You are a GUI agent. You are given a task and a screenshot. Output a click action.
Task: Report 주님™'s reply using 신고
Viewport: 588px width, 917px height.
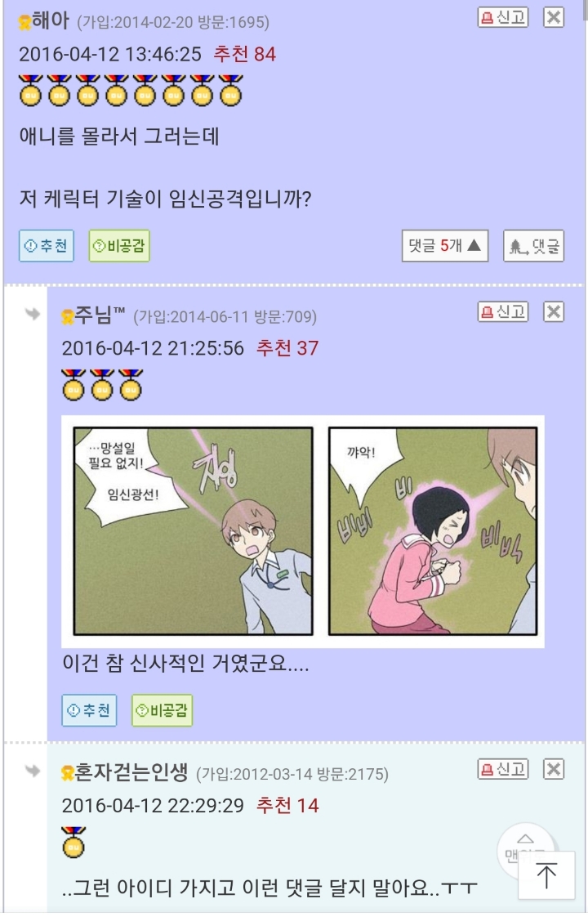tap(503, 311)
